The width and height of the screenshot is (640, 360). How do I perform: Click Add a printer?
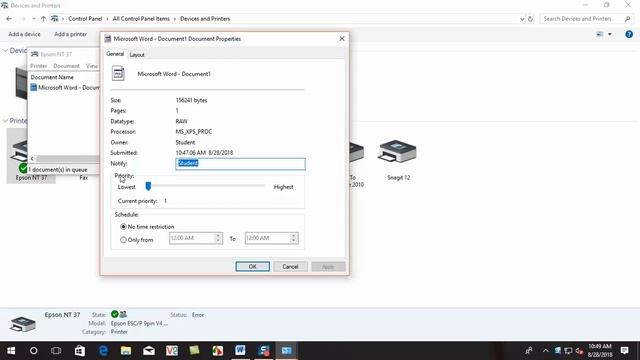click(71, 34)
